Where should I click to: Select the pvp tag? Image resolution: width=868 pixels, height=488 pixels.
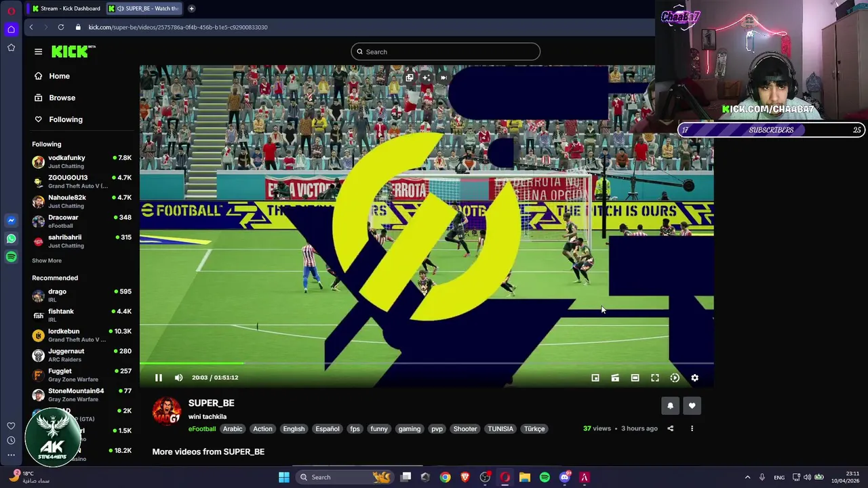click(437, 428)
